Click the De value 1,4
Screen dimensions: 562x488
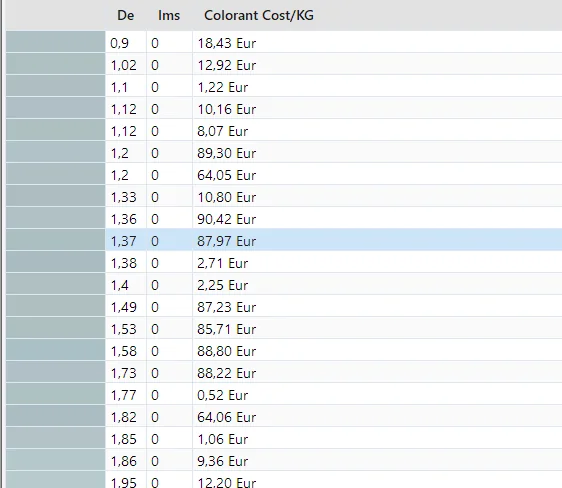[119, 285]
